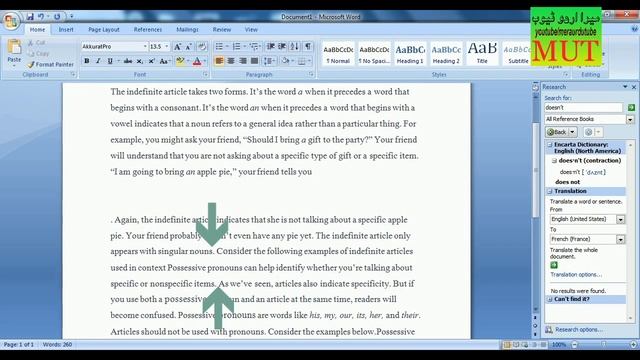Save document via Quick Access toolbar

[x=30, y=17]
